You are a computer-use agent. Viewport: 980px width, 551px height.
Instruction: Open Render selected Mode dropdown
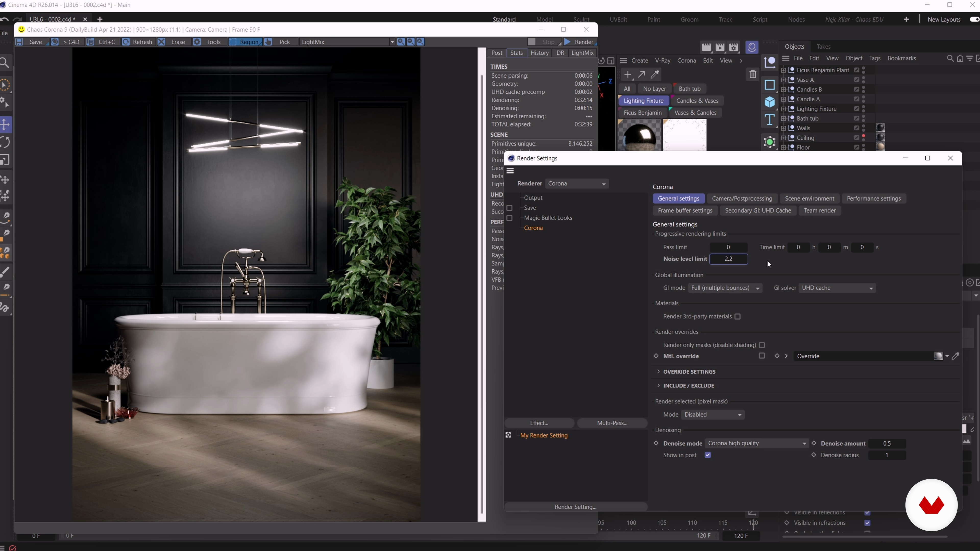pyautogui.click(x=713, y=415)
